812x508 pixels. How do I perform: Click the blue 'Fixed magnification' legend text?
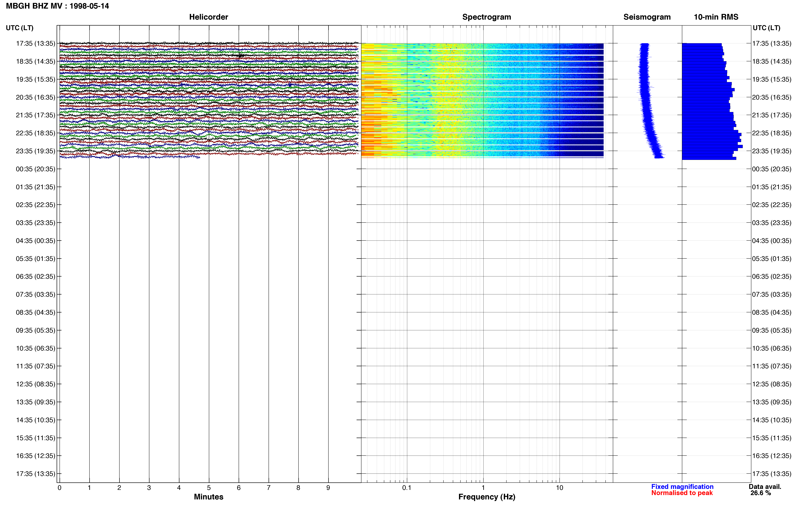coord(682,487)
